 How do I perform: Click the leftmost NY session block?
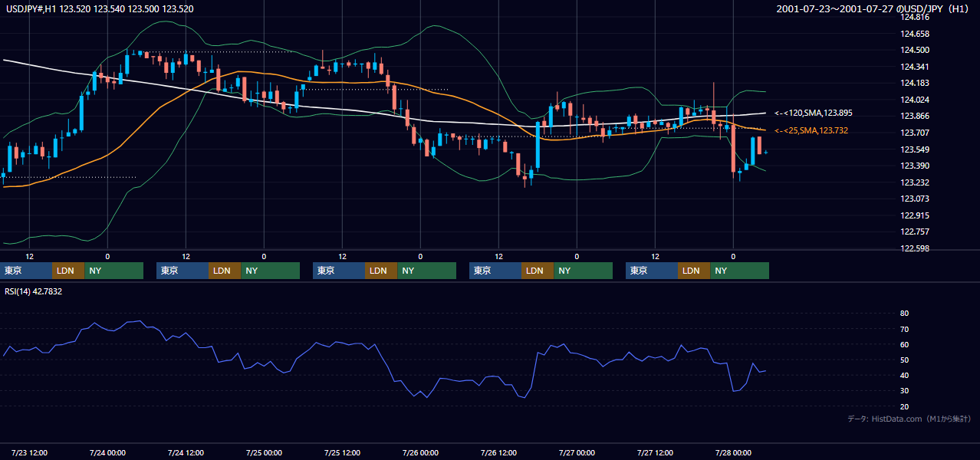(x=114, y=271)
